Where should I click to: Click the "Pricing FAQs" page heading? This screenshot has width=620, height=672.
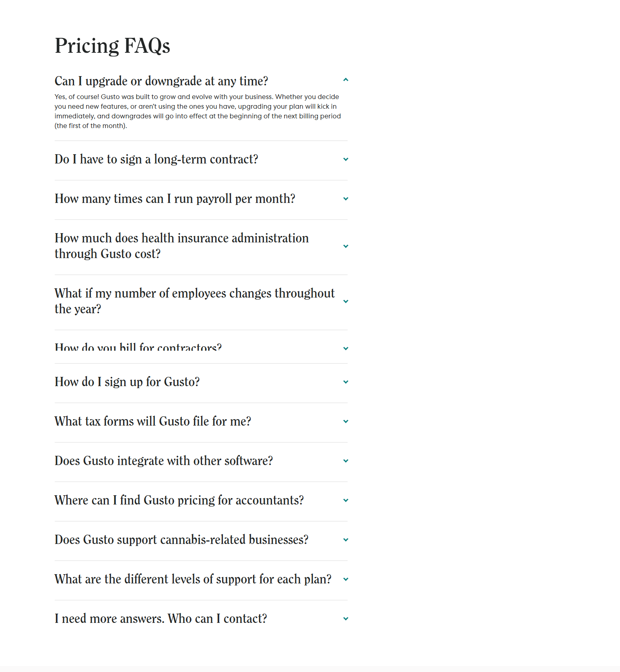click(113, 45)
